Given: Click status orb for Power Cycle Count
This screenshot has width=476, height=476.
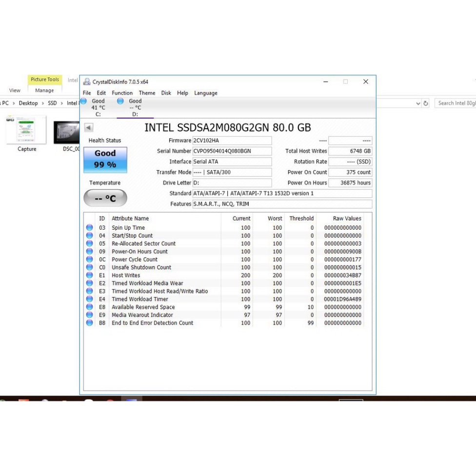Looking at the screenshot, I should (x=89, y=259).
